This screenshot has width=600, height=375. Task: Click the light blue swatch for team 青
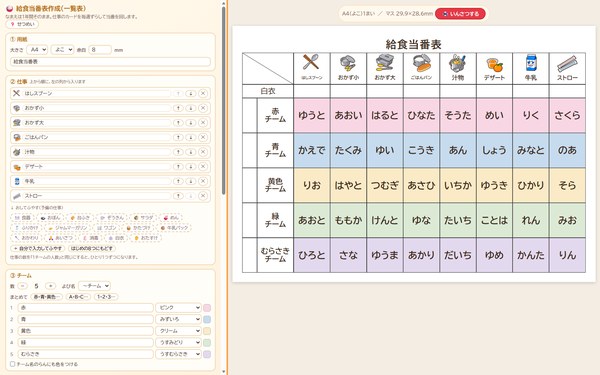pyautogui.click(x=207, y=319)
